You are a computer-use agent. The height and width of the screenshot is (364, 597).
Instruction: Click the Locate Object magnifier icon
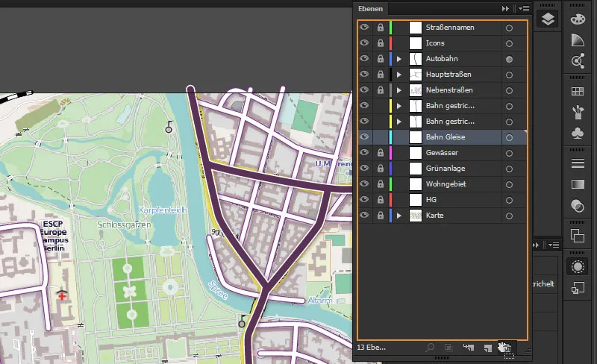click(431, 348)
